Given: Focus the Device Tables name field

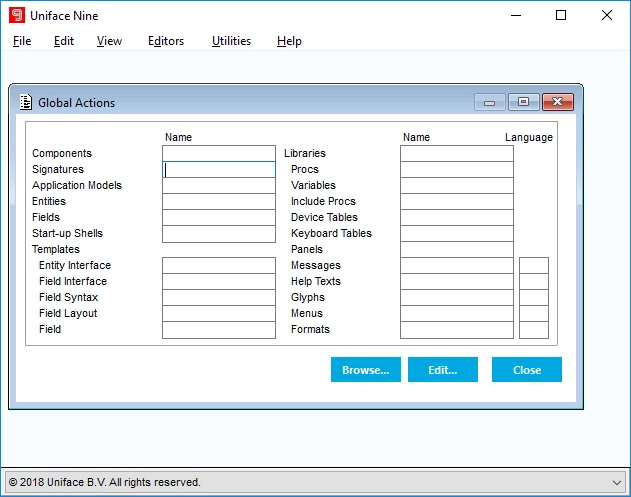Looking at the screenshot, I should (x=457, y=218).
